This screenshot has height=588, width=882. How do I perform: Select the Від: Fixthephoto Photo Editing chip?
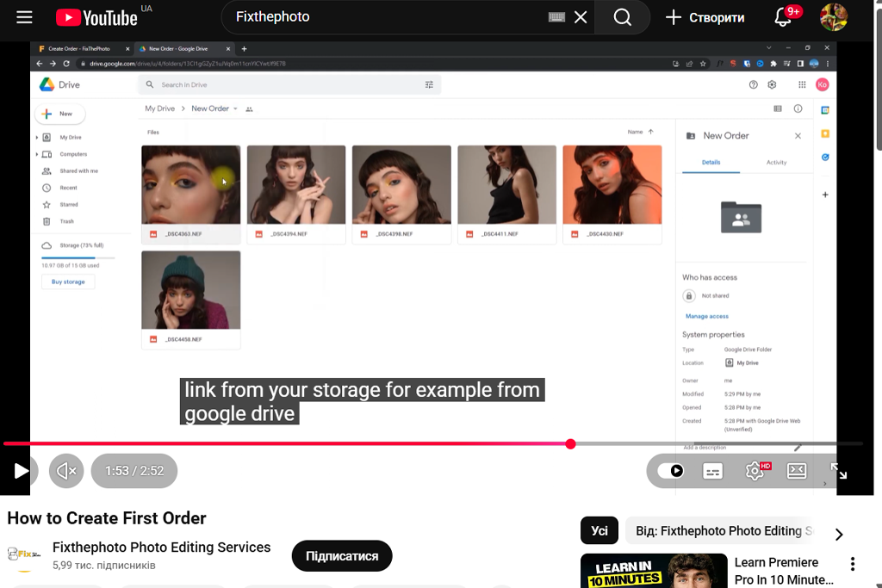tap(719, 530)
